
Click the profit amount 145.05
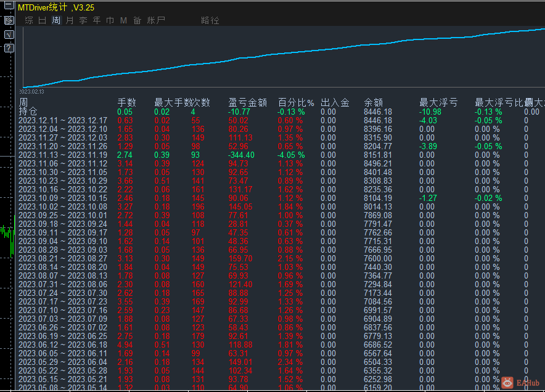point(240,206)
